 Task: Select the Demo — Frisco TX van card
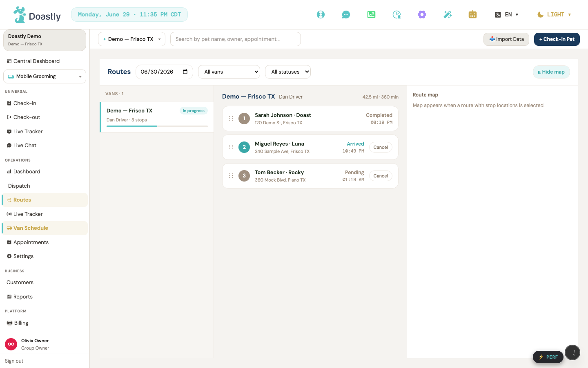(x=157, y=117)
